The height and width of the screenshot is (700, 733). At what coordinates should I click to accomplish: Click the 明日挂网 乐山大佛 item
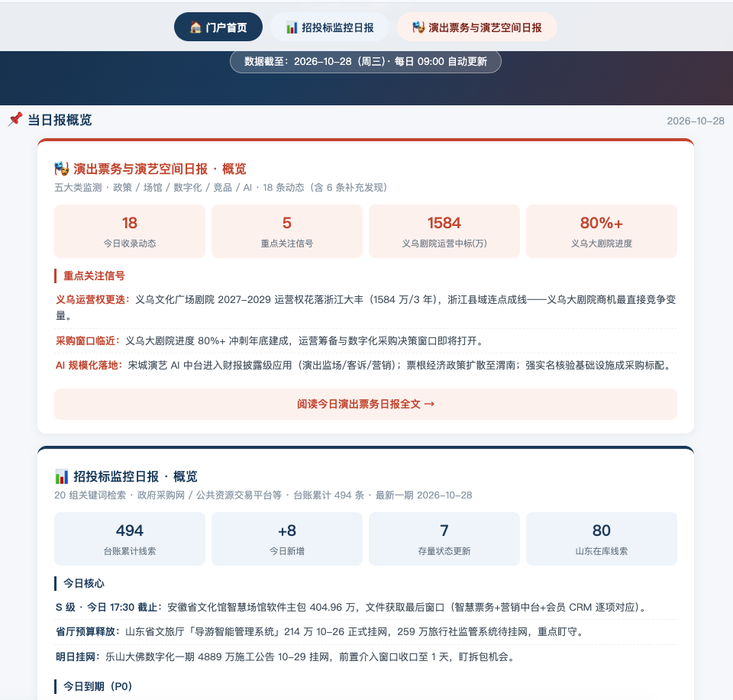[366, 657]
